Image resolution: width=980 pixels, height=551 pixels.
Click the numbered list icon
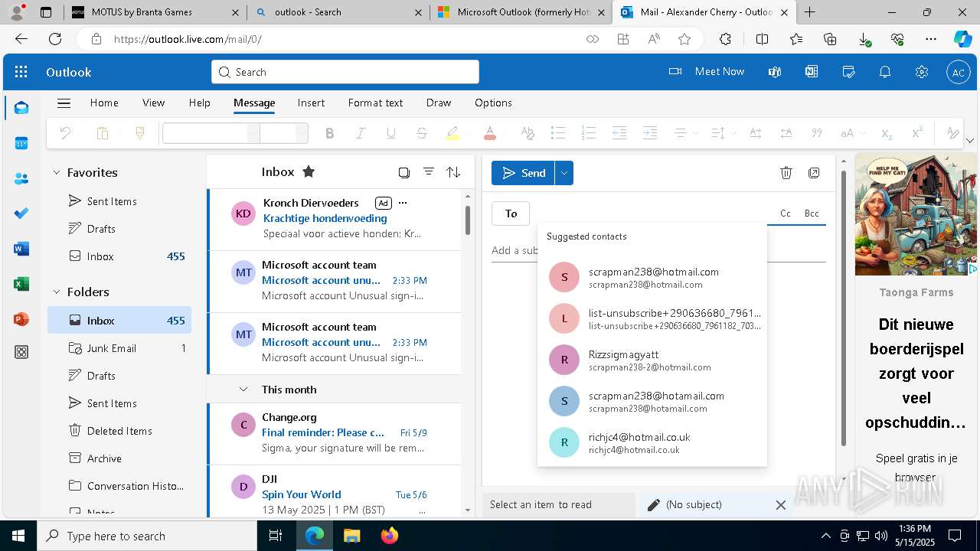pyautogui.click(x=589, y=133)
